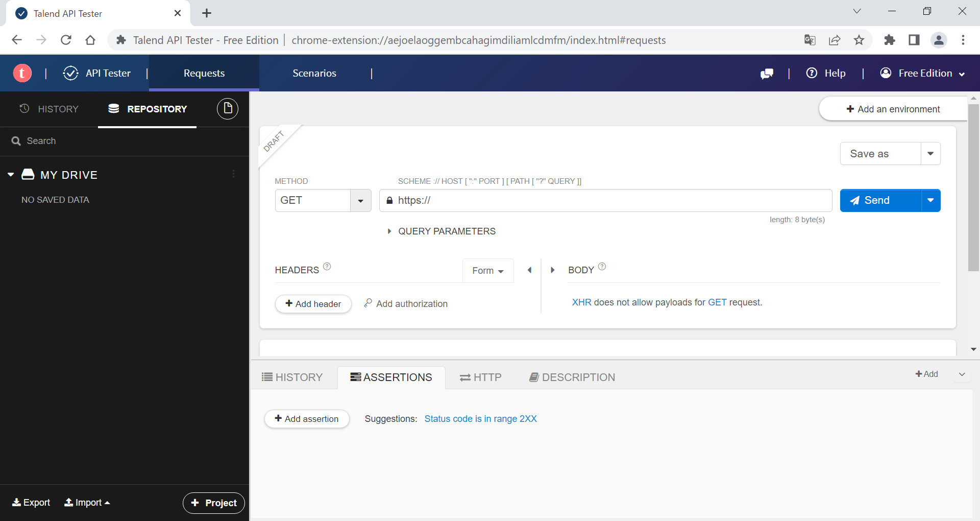Click Status code is in range 2XX suggestion

[x=480, y=419]
